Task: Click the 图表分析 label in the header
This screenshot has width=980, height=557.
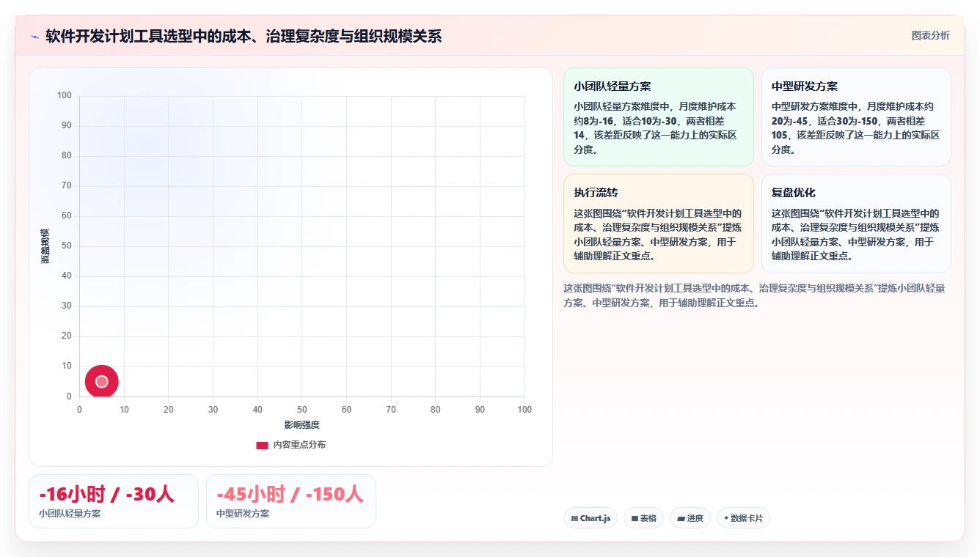Action: coord(930,35)
